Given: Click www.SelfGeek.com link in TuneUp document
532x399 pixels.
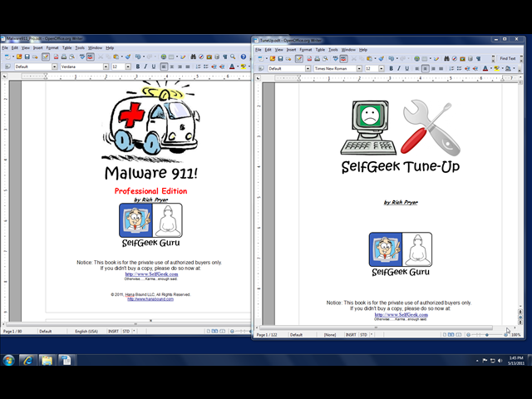Looking at the screenshot, I should 401,314.
